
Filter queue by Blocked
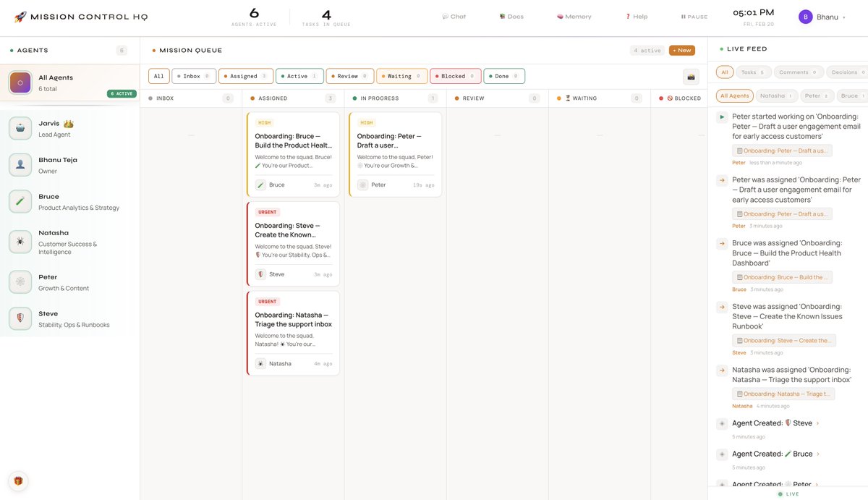(456, 76)
